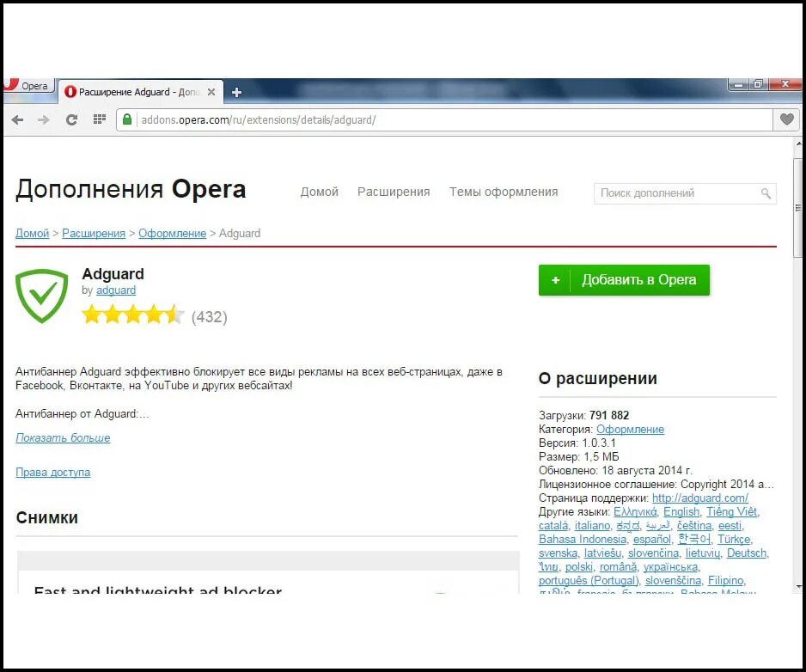Open Темы оформления in the top navigation
Screen dimensions: 806x672
tap(504, 192)
